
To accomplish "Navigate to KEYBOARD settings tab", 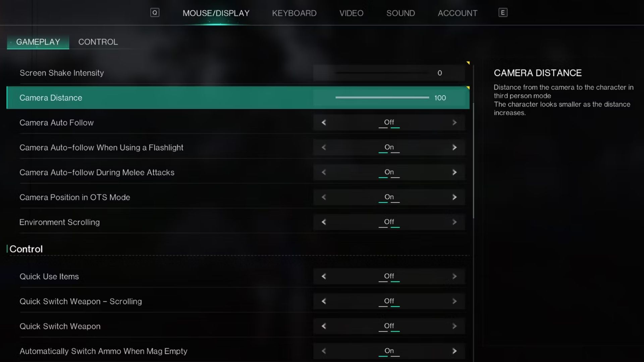I will coord(294,13).
